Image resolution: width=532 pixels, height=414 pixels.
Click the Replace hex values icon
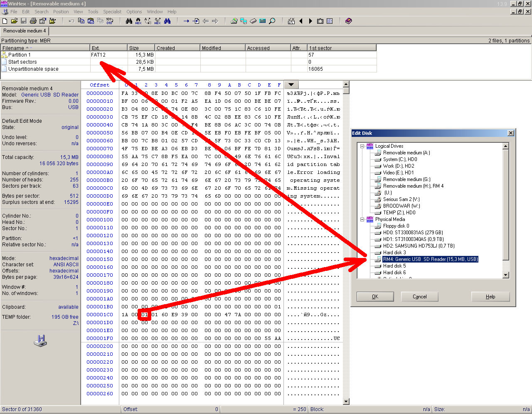tap(158, 21)
